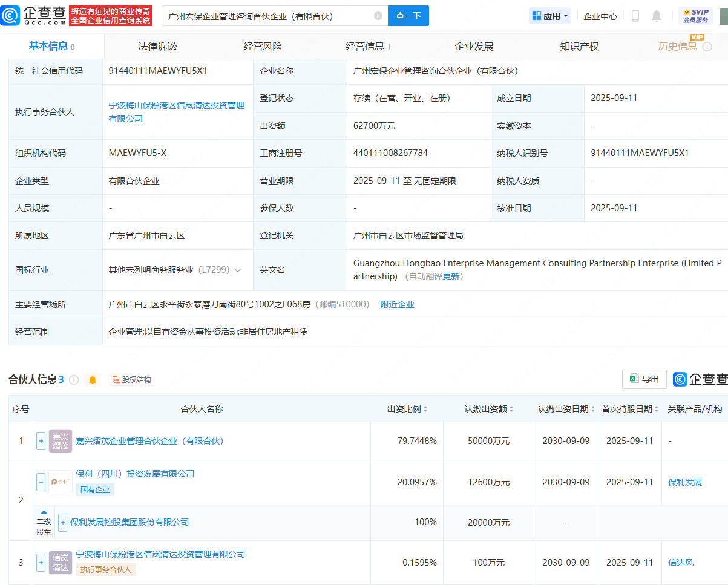
Task: Open the 应用 dropdown menu
Action: pyautogui.click(x=550, y=16)
